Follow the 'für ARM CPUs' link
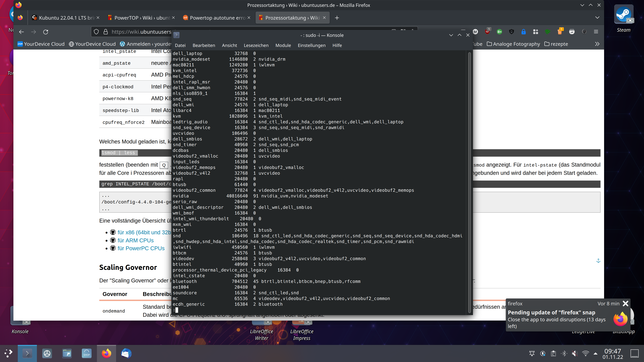Screen dimensions: 644x362 [x=136, y=240]
